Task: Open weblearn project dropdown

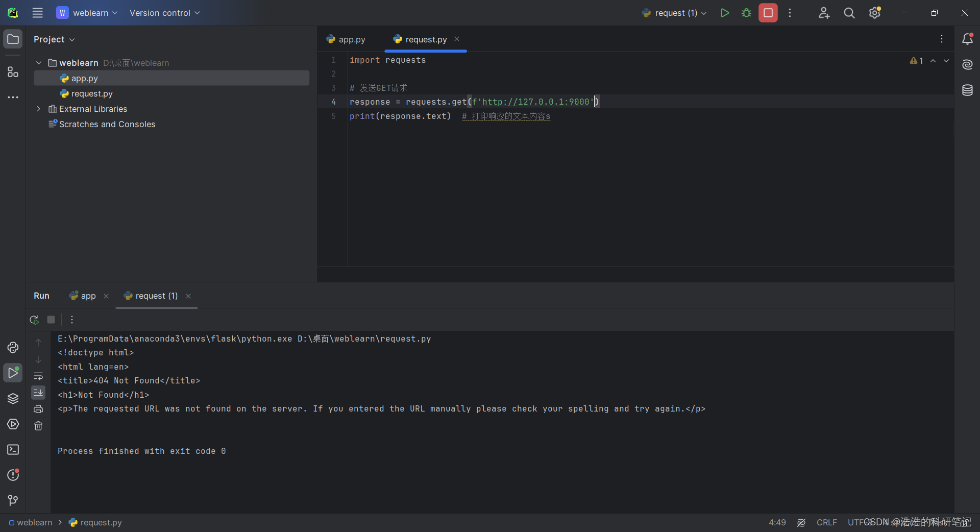Action: [x=87, y=13]
